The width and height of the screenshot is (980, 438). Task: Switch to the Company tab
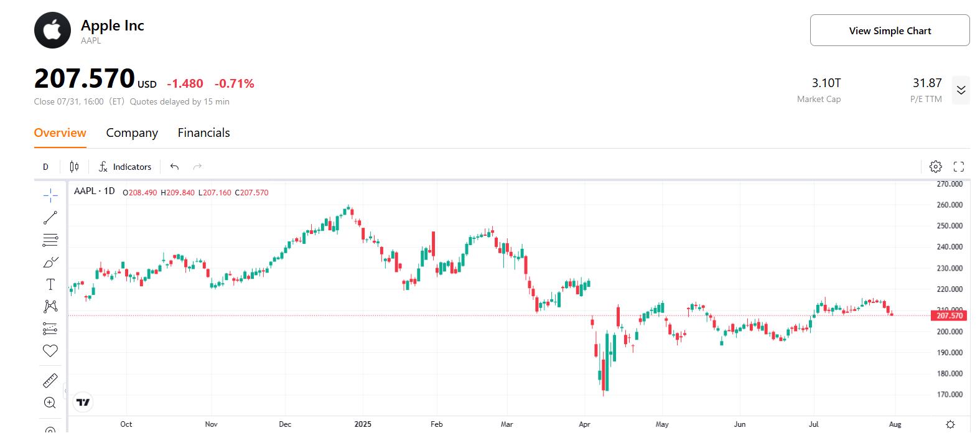click(132, 133)
